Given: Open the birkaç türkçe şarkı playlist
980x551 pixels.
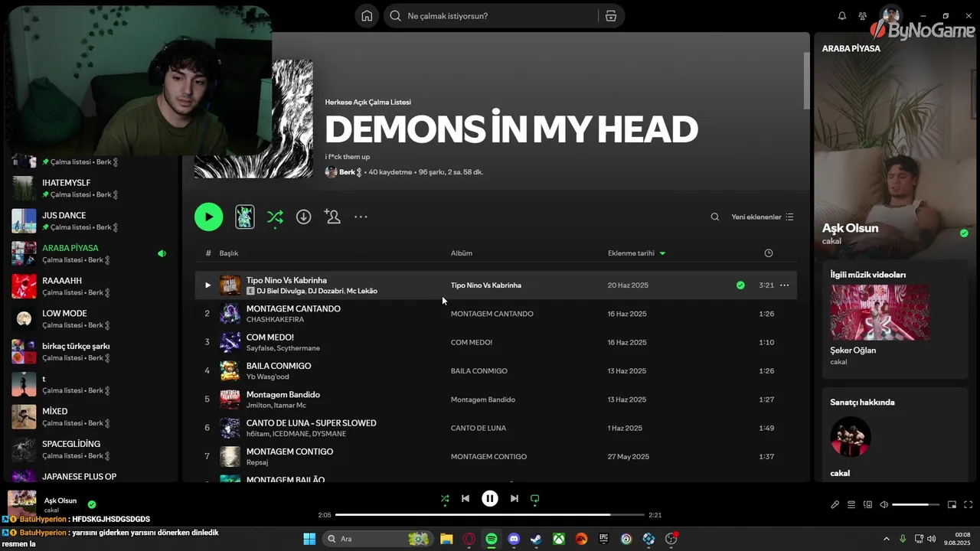Looking at the screenshot, I should pyautogui.click(x=90, y=351).
